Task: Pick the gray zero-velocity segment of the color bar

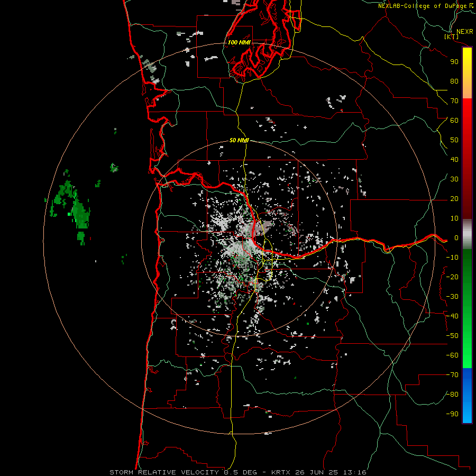Action: click(467, 234)
